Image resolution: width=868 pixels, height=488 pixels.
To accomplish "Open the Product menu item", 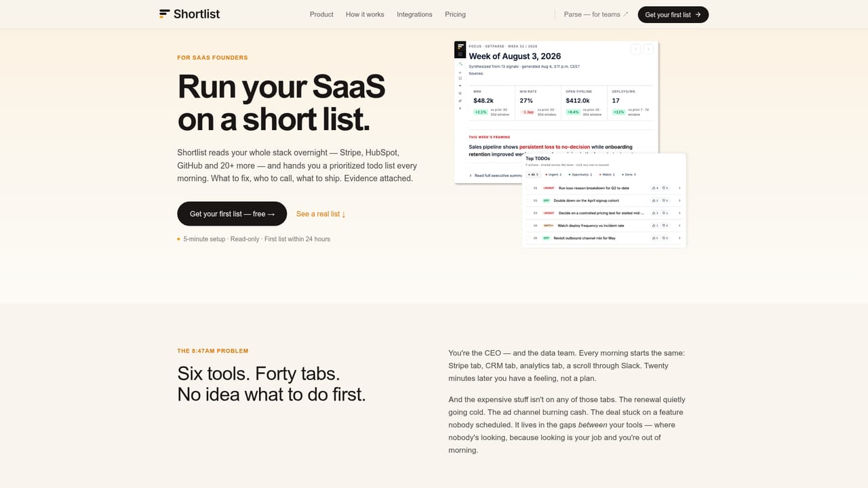I will [321, 14].
